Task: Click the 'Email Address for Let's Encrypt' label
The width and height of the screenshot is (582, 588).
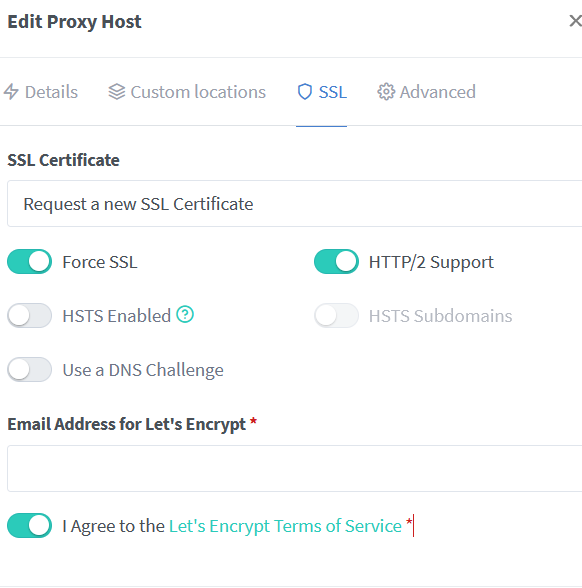Action: [x=127, y=424]
